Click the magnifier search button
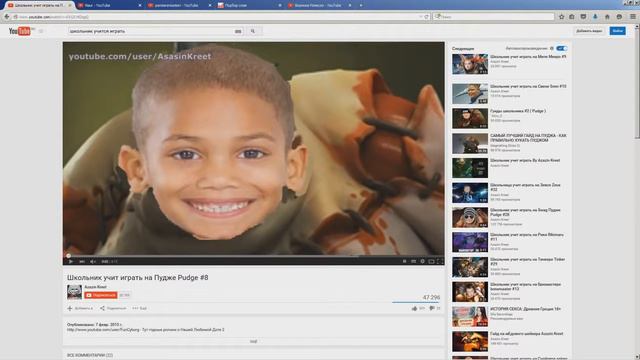Image resolution: width=640 pixels, height=360 pixels. tap(253, 31)
